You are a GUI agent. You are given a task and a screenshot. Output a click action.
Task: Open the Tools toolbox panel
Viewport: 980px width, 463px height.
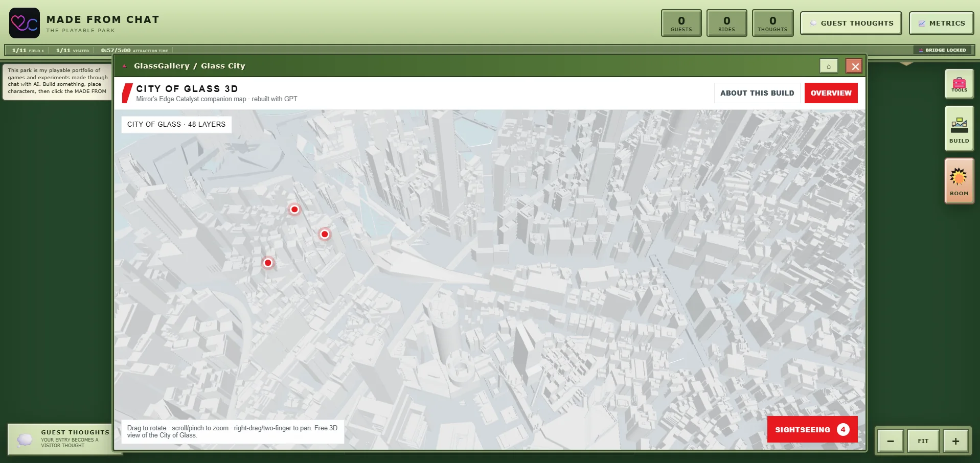pyautogui.click(x=959, y=84)
